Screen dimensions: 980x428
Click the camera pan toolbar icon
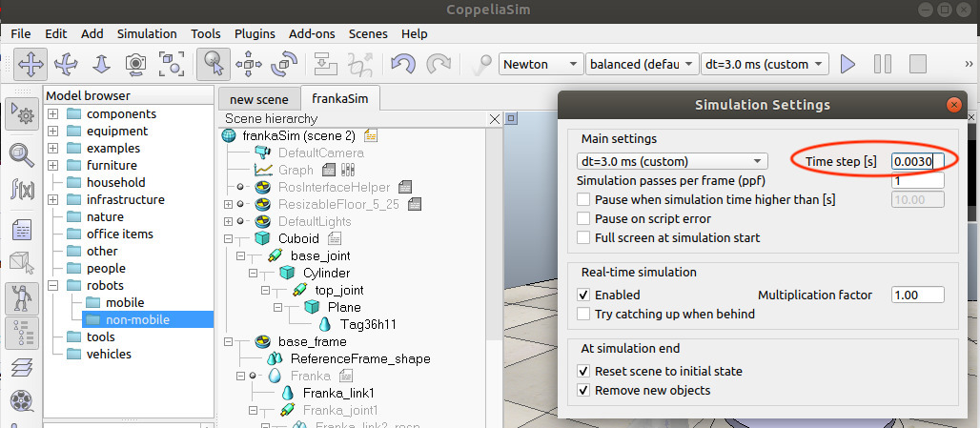31,64
